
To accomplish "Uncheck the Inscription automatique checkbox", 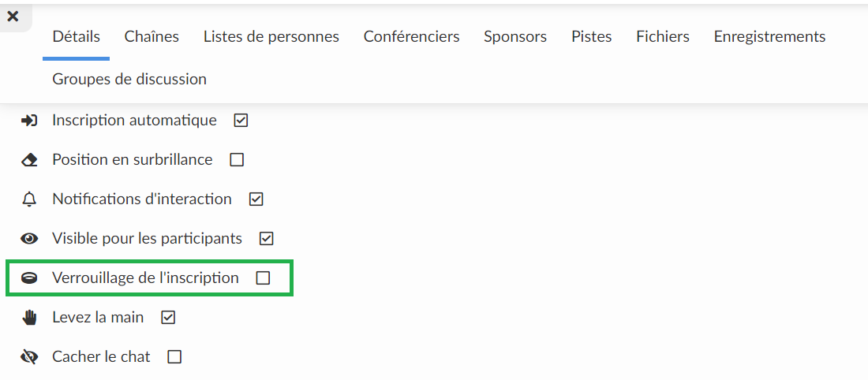I will (240, 121).
